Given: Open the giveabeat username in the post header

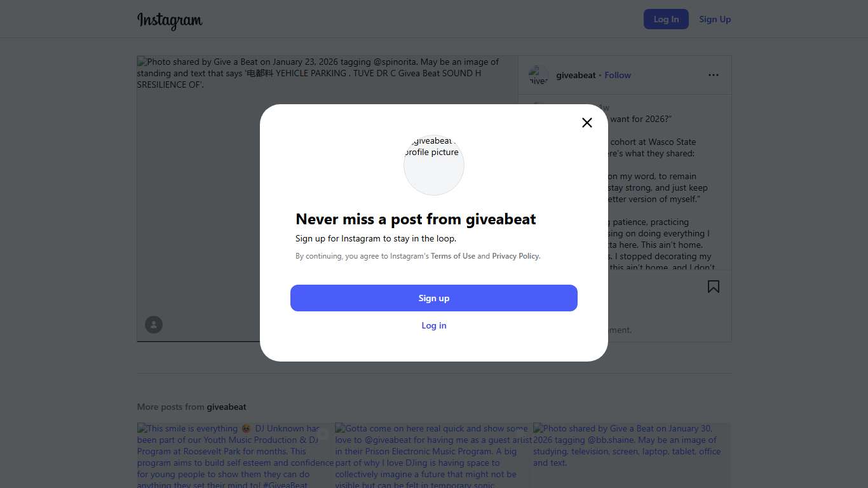Looking at the screenshot, I should [x=576, y=75].
